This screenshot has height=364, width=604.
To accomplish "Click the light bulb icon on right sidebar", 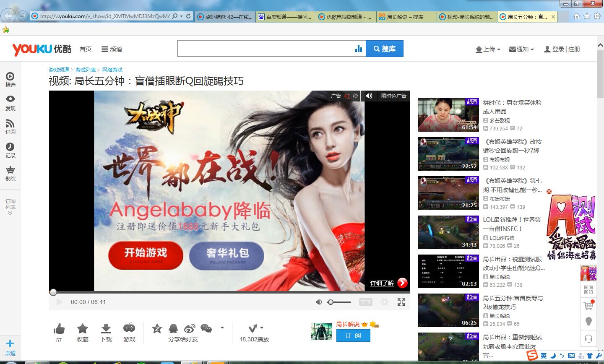I will pyautogui.click(x=588, y=322).
